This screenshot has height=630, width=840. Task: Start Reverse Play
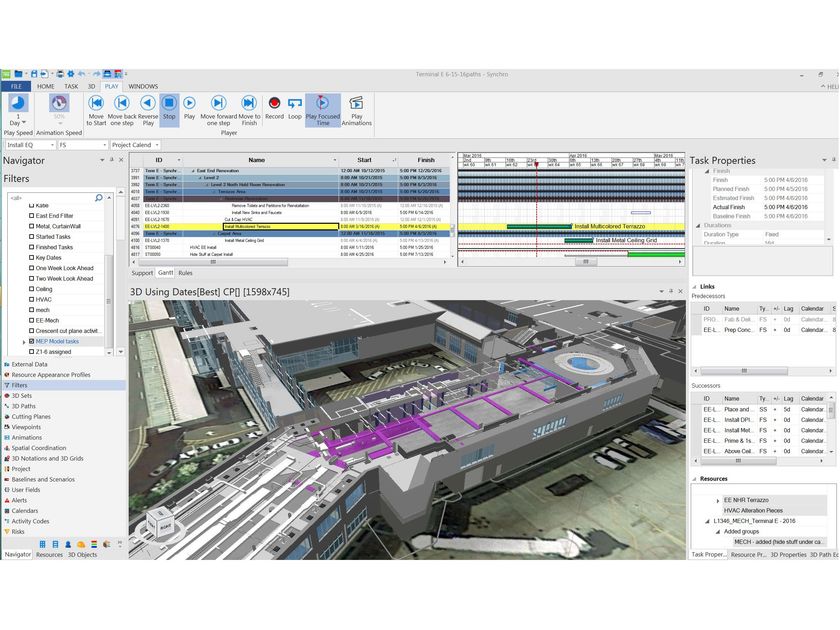[148, 110]
